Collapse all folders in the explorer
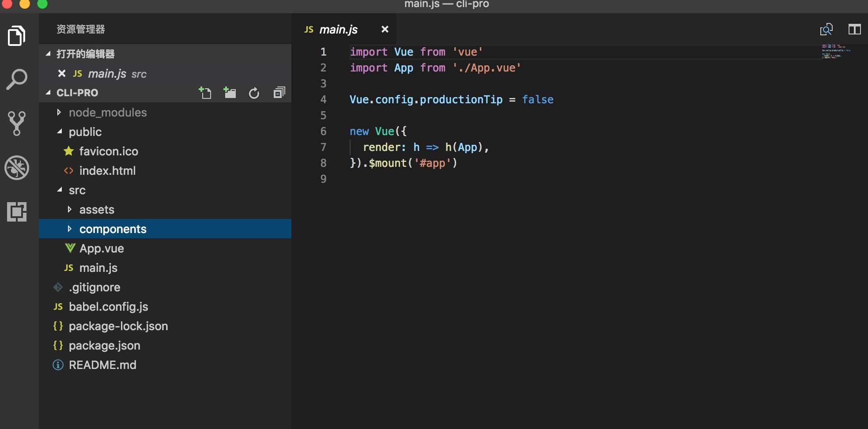This screenshot has width=868, height=429. pyautogui.click(x=279, y=93)
